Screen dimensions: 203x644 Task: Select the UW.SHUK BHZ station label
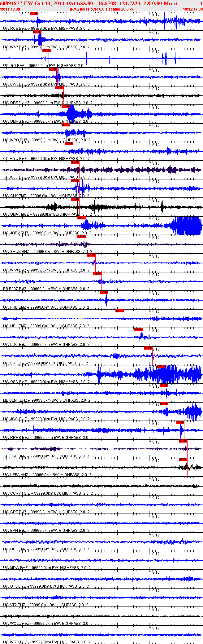pos(16,252)
